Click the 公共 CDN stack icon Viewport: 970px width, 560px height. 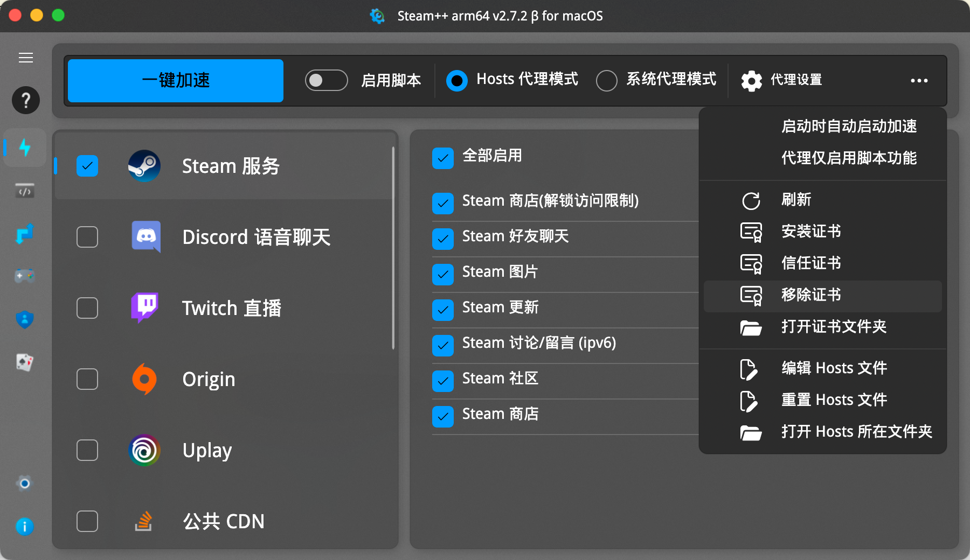pyautogui.click(x=143, y=521)
